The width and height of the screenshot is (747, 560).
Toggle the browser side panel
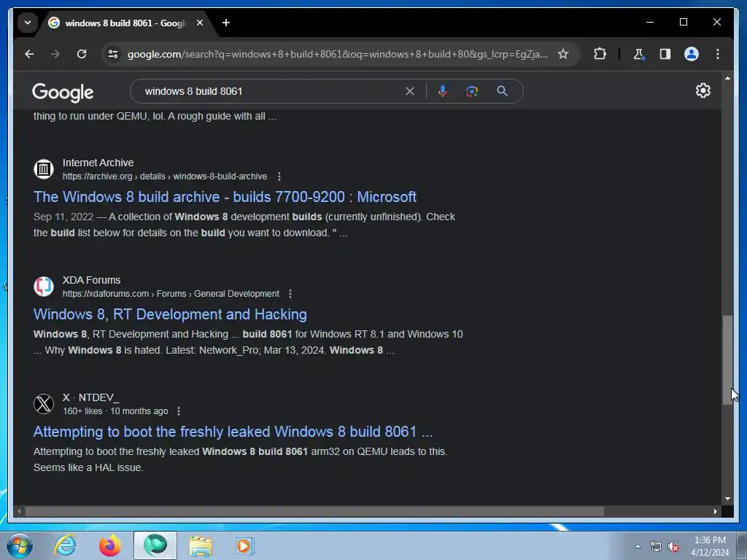pos(665,54)
